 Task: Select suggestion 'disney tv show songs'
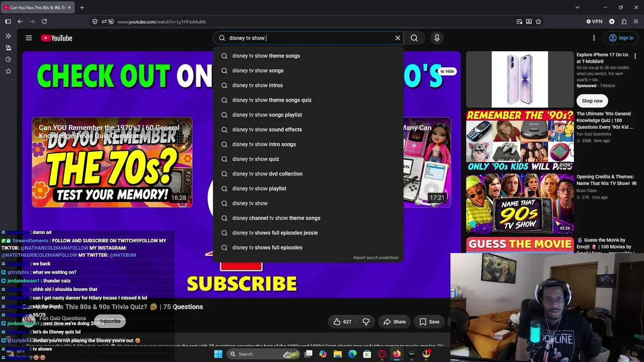[x=308, y=70]
